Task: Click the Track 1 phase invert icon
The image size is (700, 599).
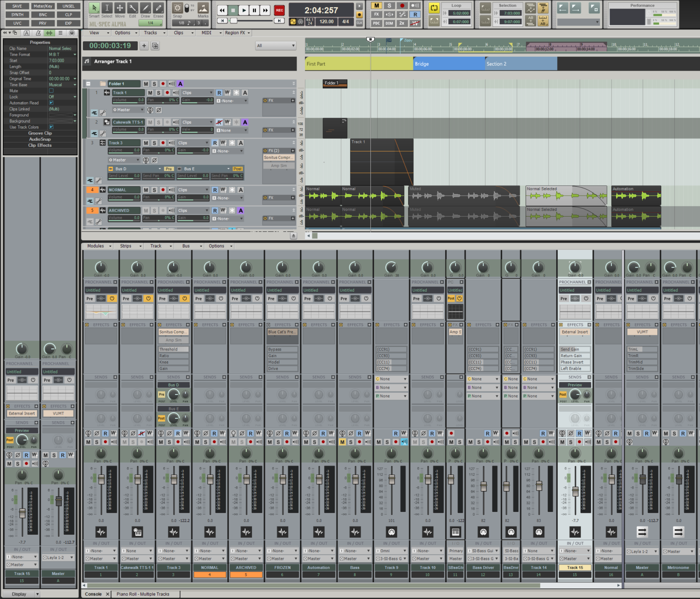Action: coord(159,110)
